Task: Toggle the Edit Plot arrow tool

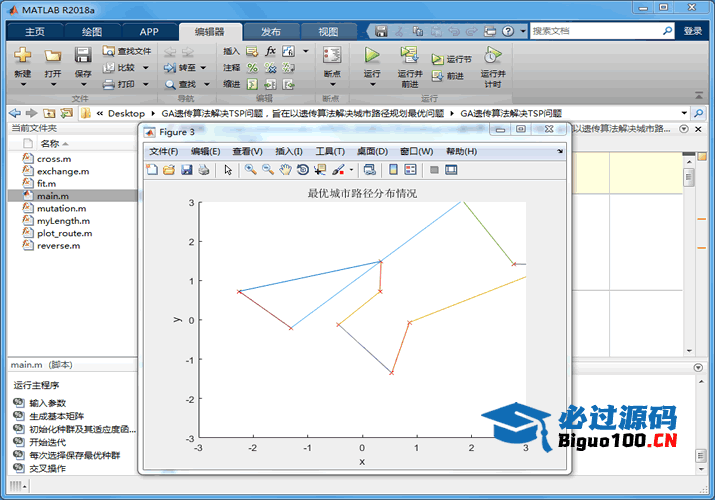Action: pyautogui.click(x=229, y=170)
